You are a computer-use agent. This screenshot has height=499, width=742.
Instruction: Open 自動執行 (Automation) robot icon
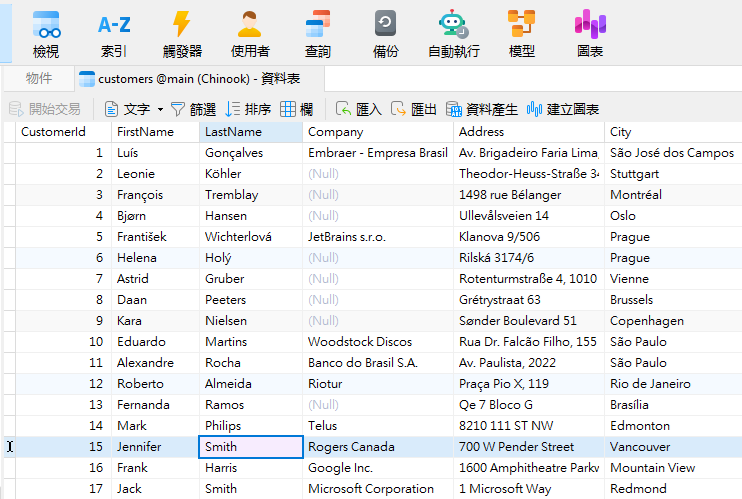453,34
